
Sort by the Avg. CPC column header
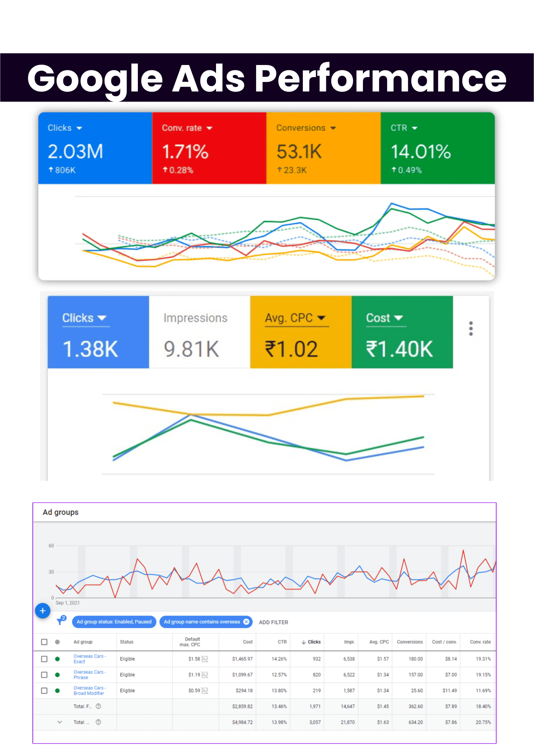[379, 642]
